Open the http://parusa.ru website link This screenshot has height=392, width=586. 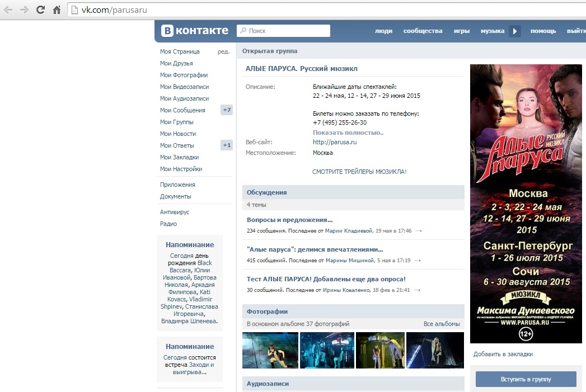coord(335,142)
